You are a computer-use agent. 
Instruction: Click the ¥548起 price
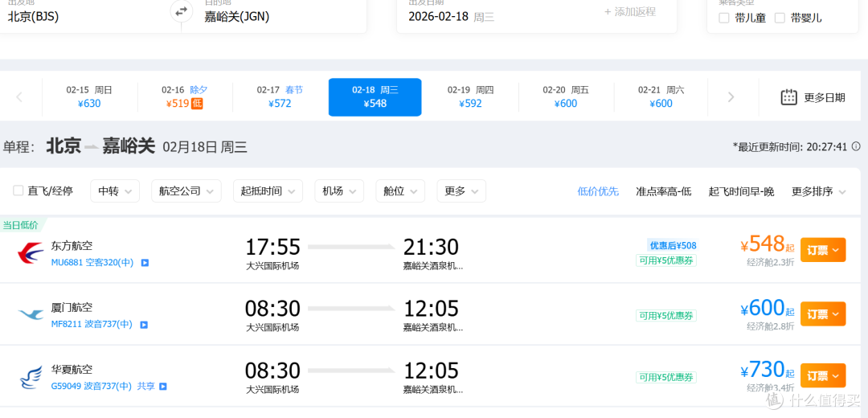[768, 244]
